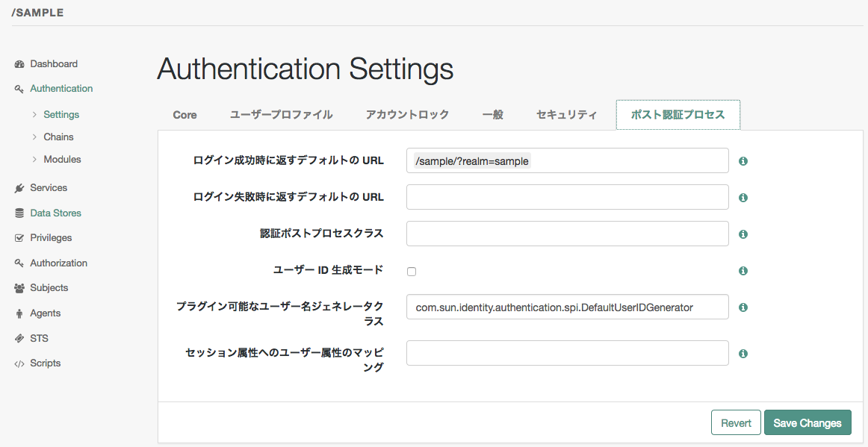
Task: Expand the Settings submenu item
Action: 61,115
